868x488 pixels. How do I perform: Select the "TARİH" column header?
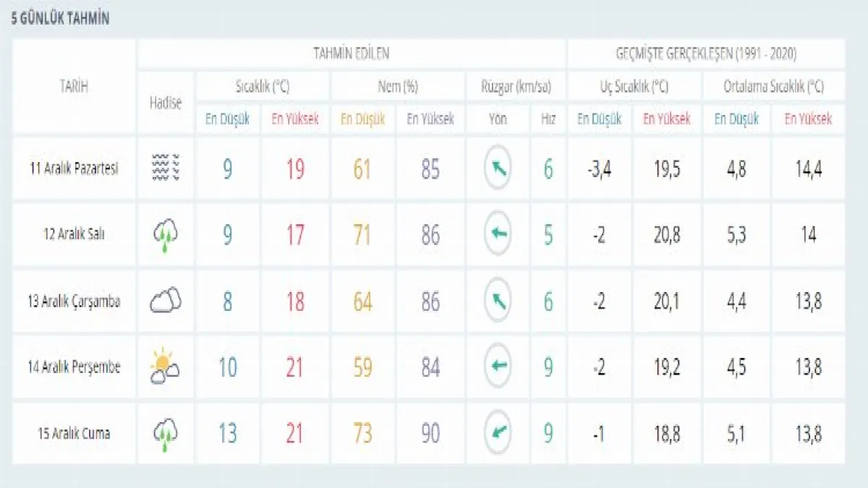[x=74, y=87]
